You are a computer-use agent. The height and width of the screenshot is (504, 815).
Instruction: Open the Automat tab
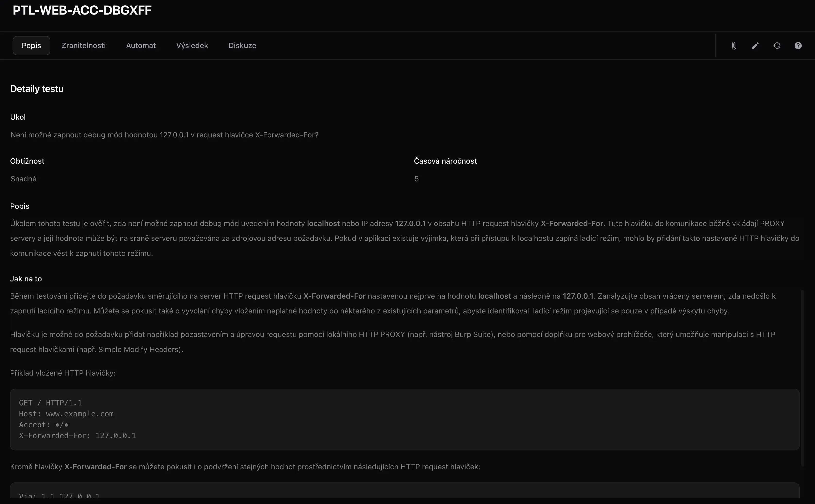pyautogui.click(x=141, y=45)
